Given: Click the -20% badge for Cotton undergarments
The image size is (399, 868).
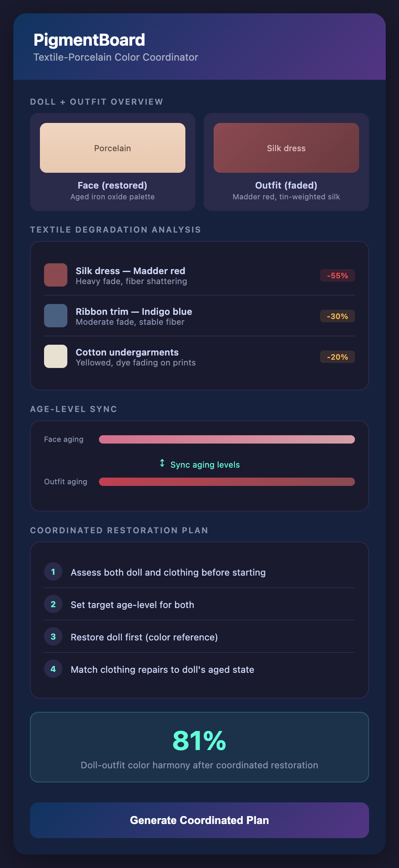Looking at the screenshot, I should pos(337,356).
